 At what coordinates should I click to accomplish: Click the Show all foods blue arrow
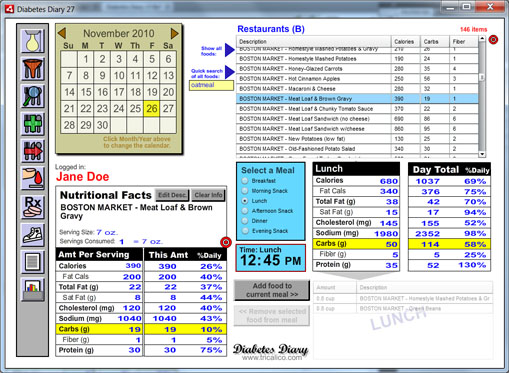pyautogui.click(x=229, y=50)
